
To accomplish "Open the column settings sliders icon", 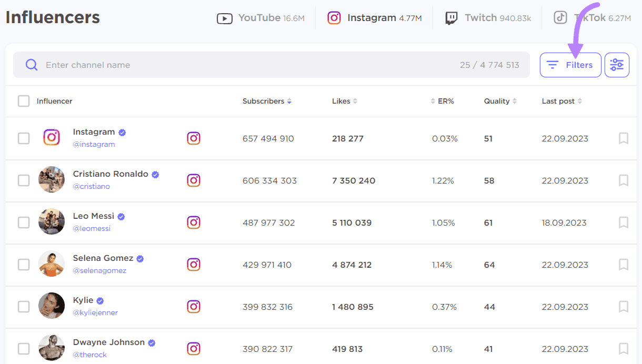I will [x=617, y=65].
